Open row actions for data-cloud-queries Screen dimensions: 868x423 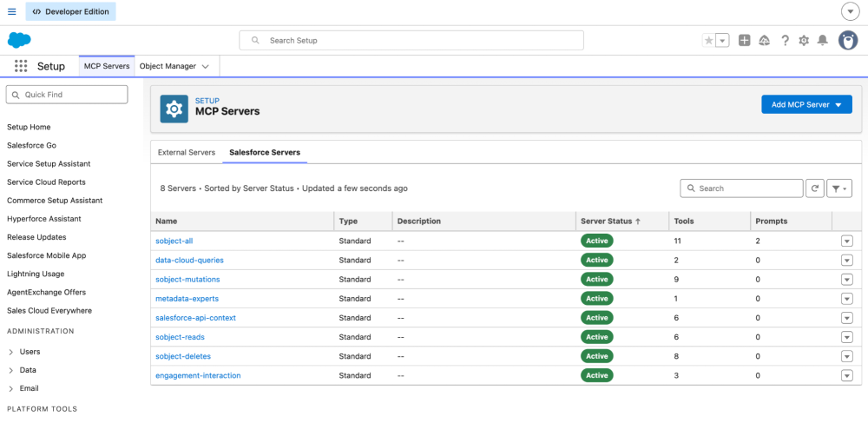point(846,261)
